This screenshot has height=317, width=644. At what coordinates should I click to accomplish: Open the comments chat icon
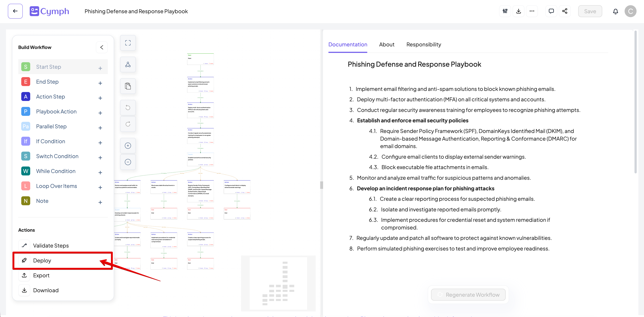tap(551, 11)
